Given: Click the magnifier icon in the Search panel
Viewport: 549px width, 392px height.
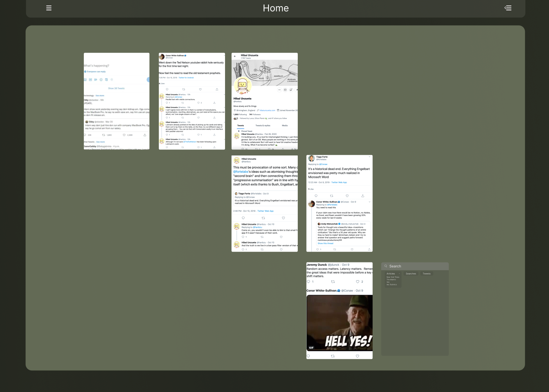Looking at the screenshot, I should click(x=386, y=266).
